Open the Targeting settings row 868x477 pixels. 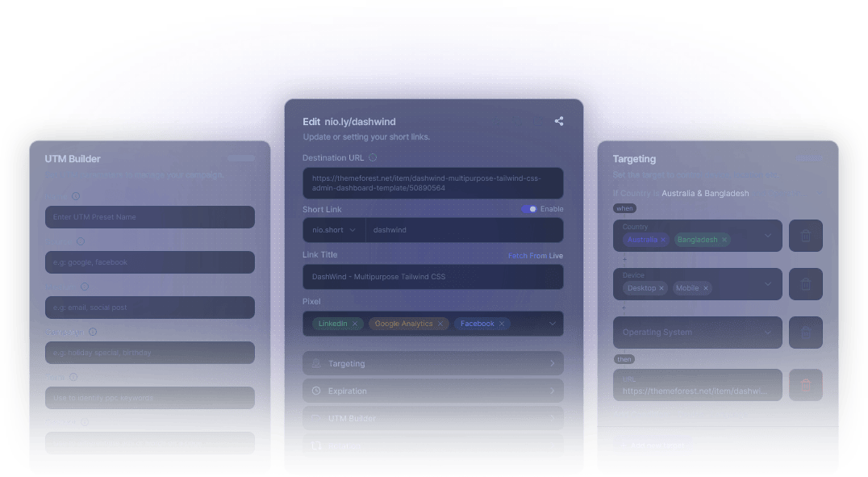pyautogui.click(x=432, y=364)
